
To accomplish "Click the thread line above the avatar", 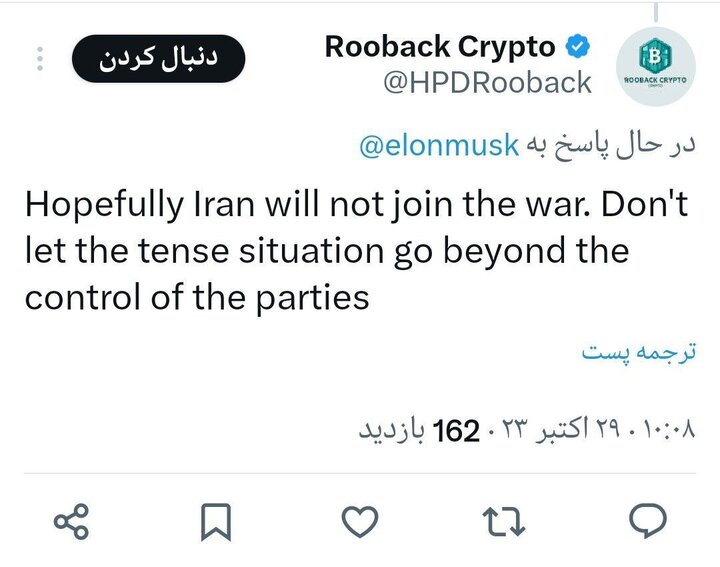I will coord(655,12).
